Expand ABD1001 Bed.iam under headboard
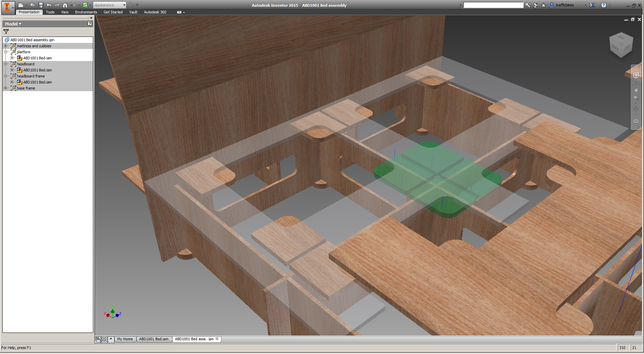The image size is (644, 354). pyautogui.click(x=12, y=70)
